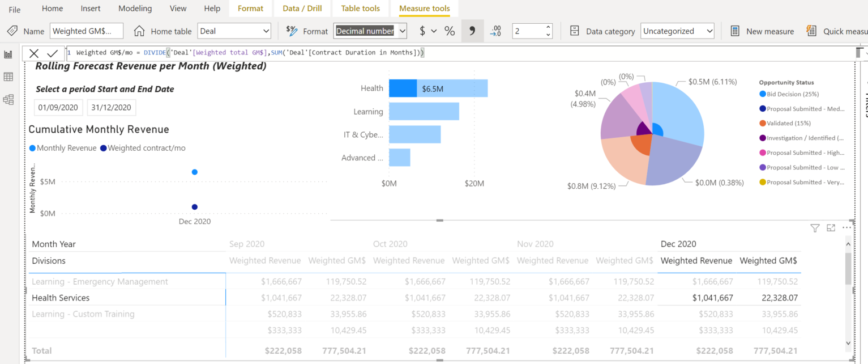
Task: Open the File menu
Action: (x=14, y=9)
